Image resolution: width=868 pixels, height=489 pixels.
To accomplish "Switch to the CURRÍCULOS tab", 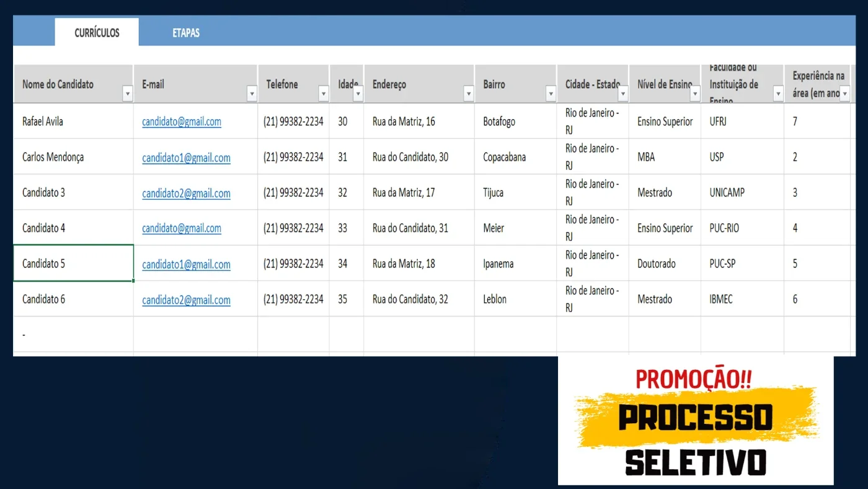I will (97, 32).
